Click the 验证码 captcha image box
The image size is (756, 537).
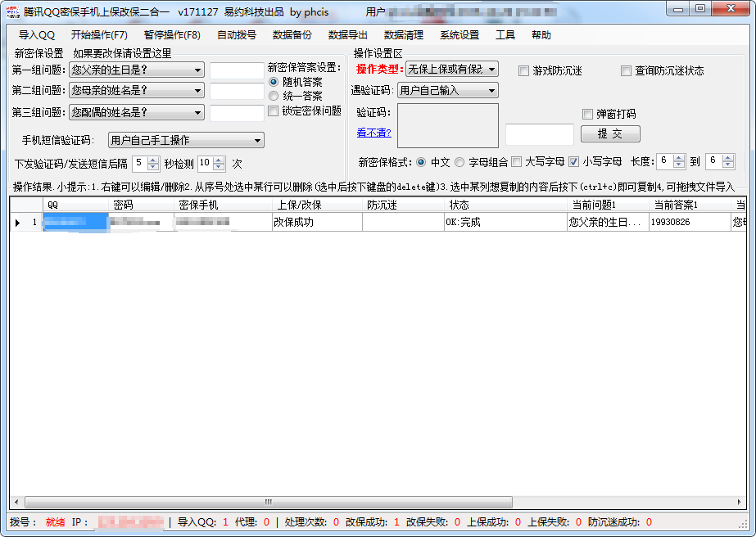pyautogui.click(x=448, y=125)
